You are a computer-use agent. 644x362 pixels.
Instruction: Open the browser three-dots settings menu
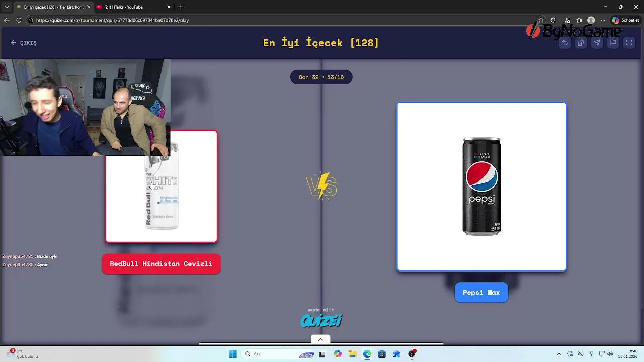pos(603,20)
